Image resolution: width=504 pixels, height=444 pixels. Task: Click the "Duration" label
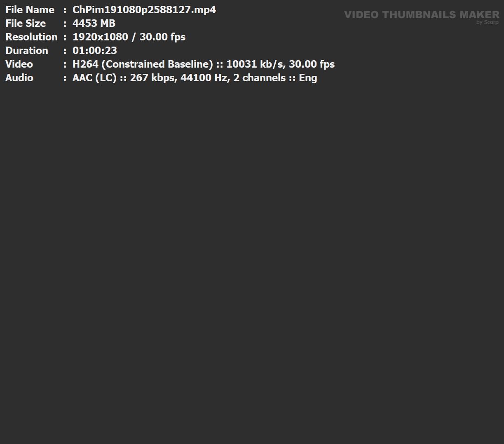pos(27,50)
